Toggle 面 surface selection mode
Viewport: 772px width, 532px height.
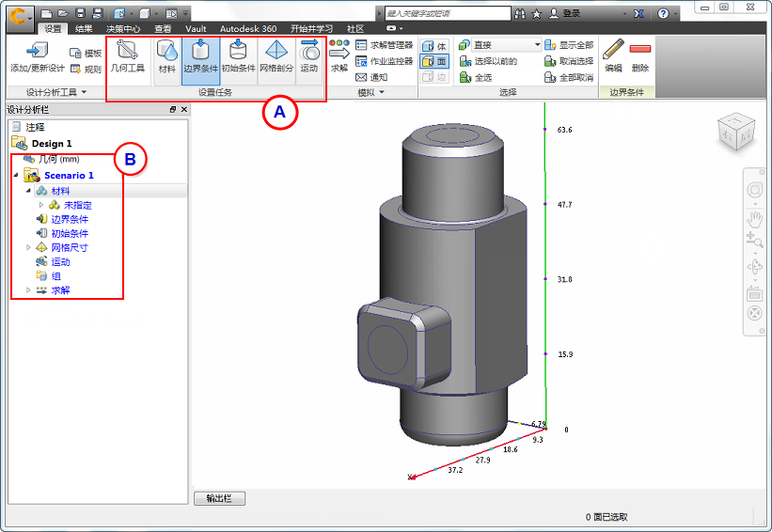(x=434, y=61)
